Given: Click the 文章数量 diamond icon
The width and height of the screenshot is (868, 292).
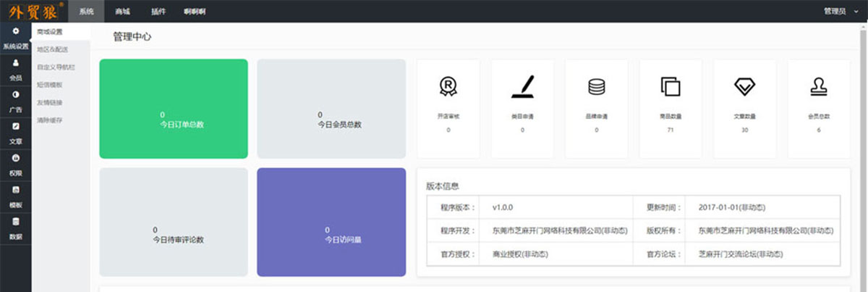Looking at the screenshot, I should coord(744,87).
